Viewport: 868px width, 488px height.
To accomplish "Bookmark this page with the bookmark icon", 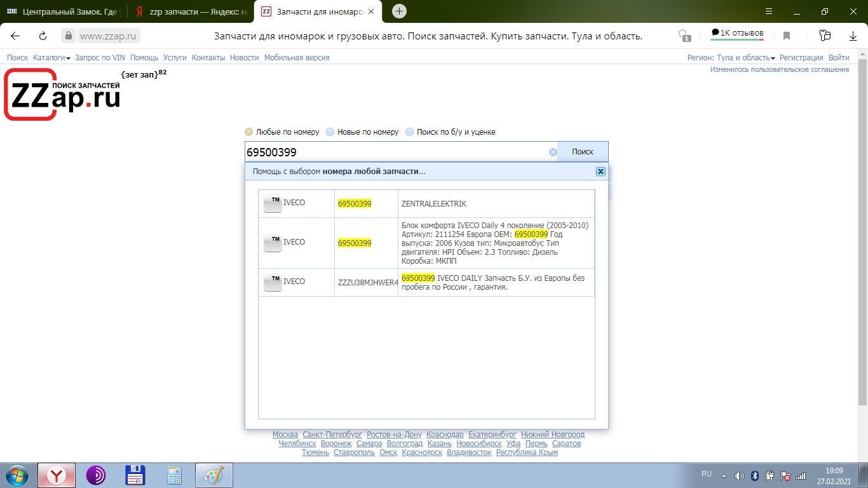I will 787,36.
